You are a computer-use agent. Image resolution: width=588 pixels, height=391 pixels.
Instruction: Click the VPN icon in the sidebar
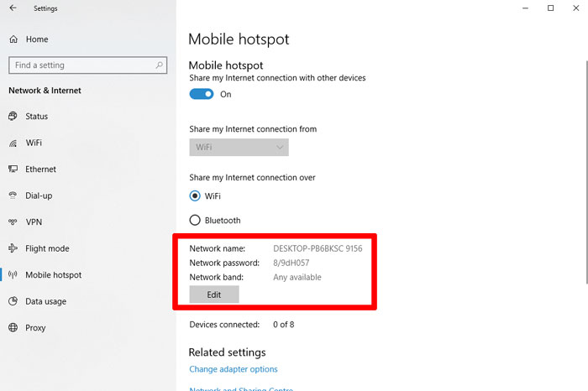13,222
